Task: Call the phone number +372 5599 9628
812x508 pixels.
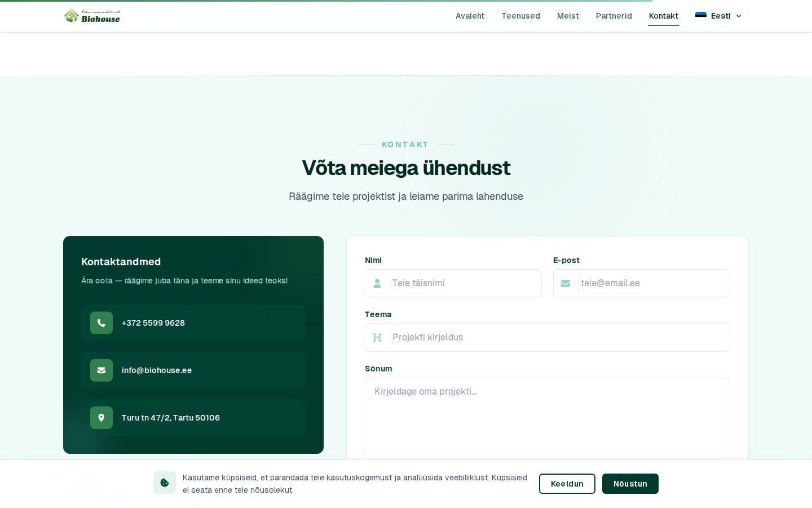Action: click(x=153, y=323)
